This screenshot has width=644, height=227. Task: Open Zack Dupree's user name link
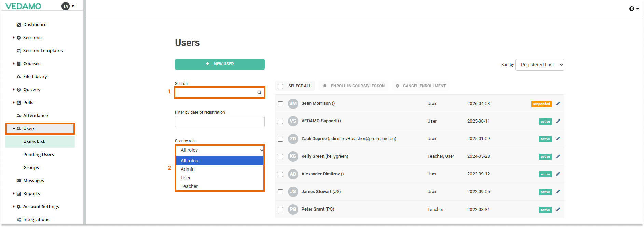click(x=314, y=139)
